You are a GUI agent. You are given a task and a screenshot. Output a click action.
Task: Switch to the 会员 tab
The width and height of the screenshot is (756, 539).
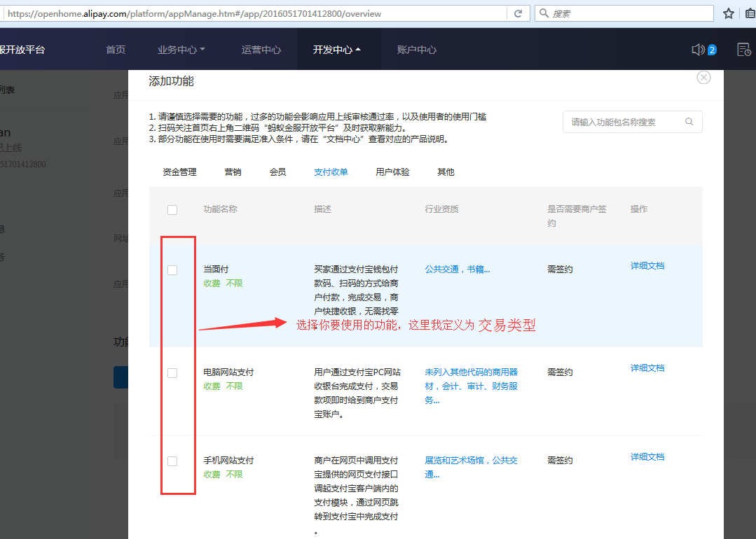point(277,172)
